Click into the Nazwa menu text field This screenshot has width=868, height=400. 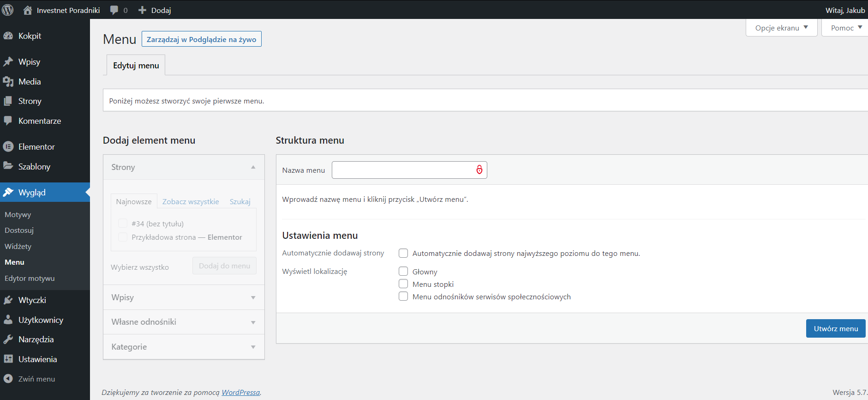[x=401, y=170]
